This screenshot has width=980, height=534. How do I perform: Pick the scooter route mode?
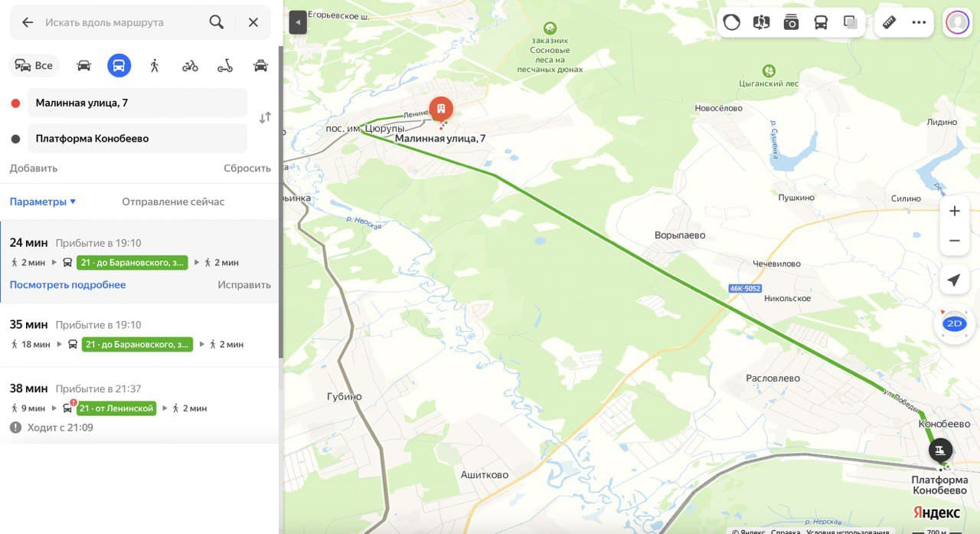pyautogui.click(x=225, y=65)
